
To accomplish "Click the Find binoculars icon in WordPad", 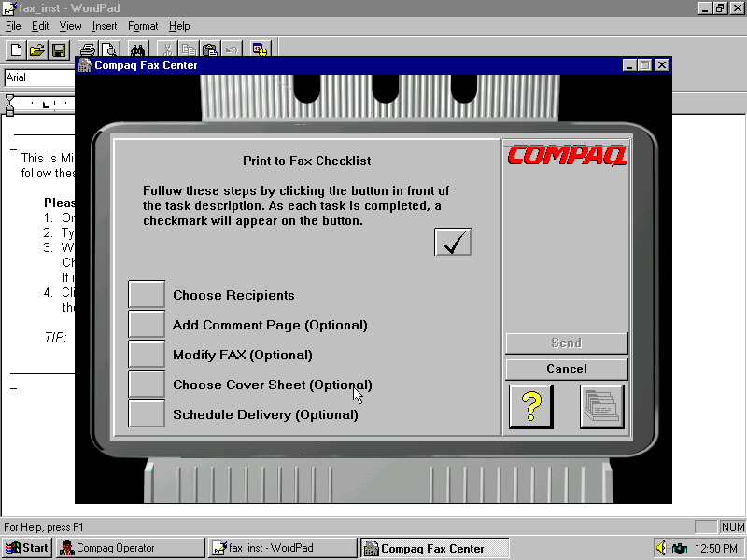I will point(137,50).
